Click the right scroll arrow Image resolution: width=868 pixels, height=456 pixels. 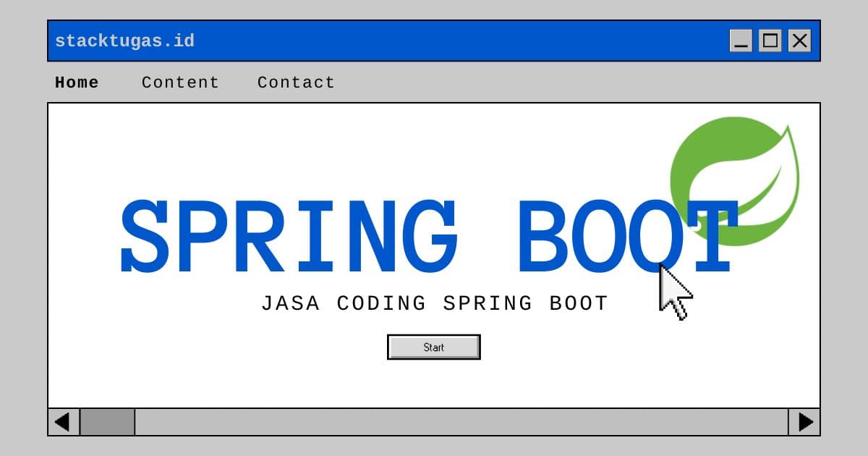[x=804, y=422]
